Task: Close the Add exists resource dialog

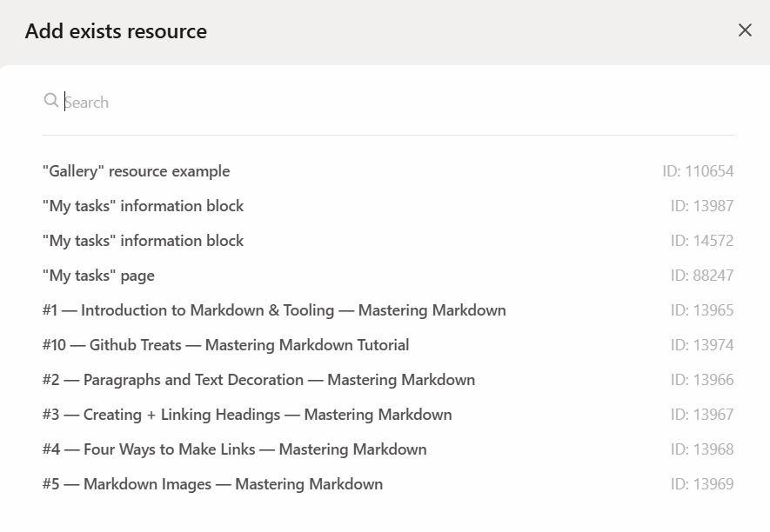Action: [745, 30]
